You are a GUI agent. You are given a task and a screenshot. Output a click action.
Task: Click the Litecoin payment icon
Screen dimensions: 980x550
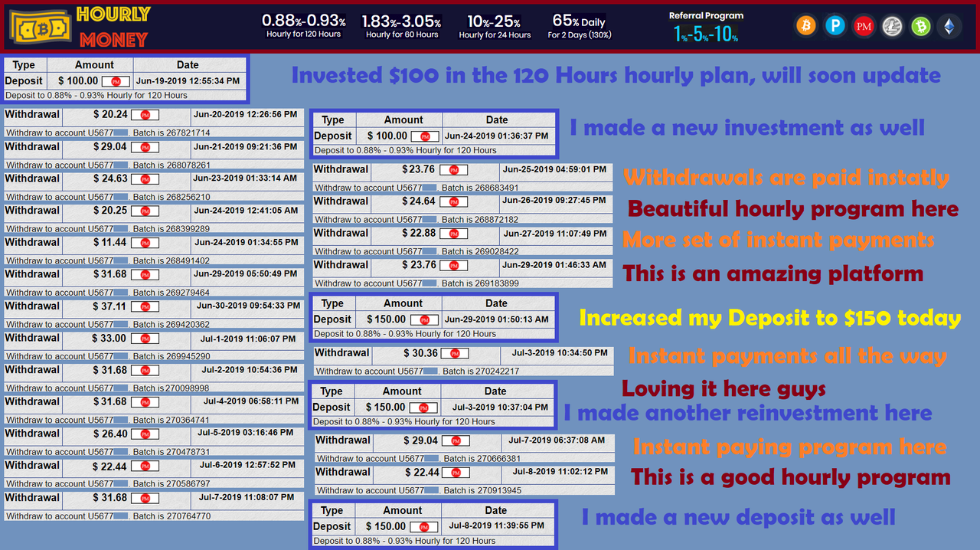coord(892,26)
